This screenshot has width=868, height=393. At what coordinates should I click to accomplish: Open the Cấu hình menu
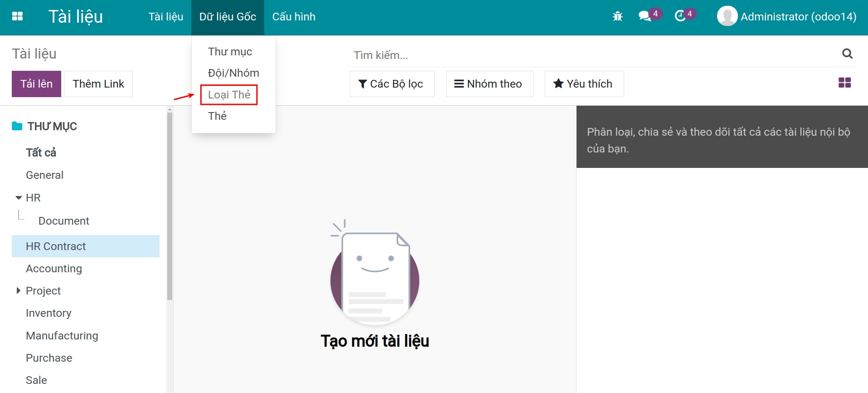294,17
